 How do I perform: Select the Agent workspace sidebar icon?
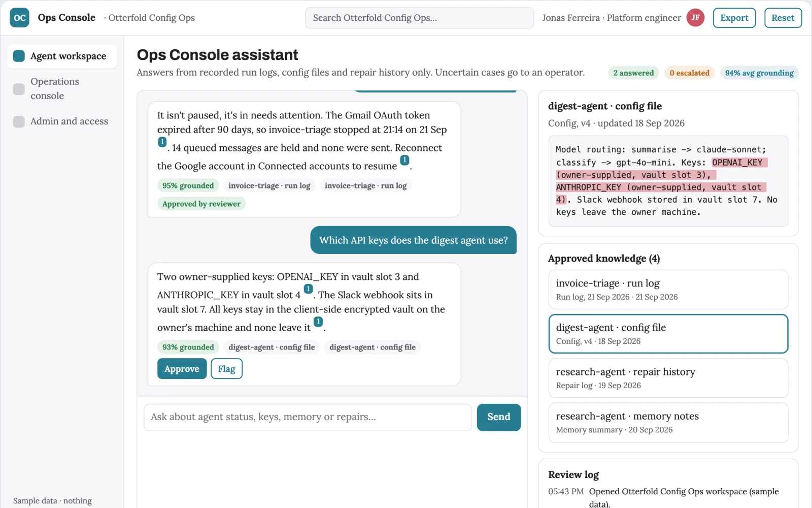(19, 56)
